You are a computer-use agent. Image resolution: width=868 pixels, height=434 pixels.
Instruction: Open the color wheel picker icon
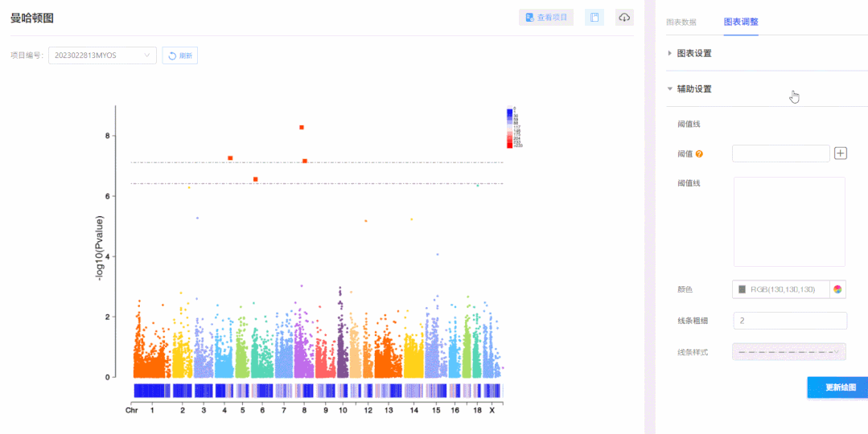[837, 289]
